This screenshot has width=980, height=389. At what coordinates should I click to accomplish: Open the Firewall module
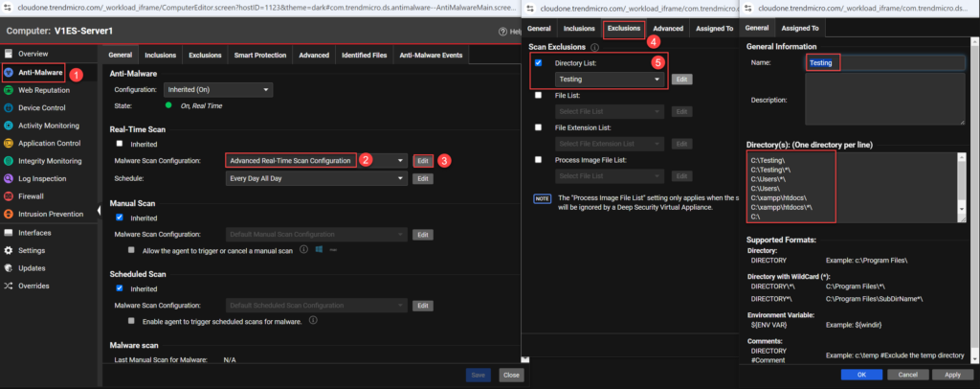click(x=31, y=196)
